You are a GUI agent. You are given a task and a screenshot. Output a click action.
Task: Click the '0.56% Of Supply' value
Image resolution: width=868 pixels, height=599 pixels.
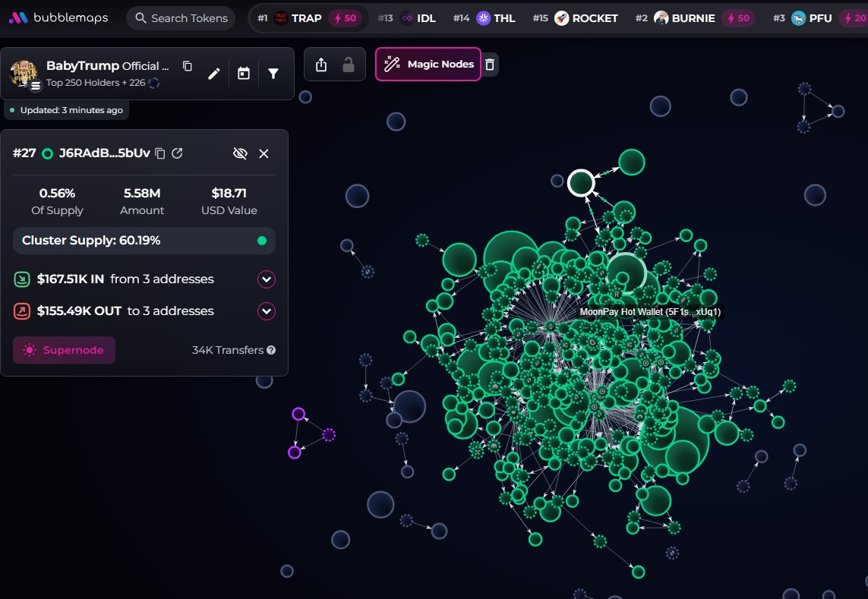coord(57,201)
